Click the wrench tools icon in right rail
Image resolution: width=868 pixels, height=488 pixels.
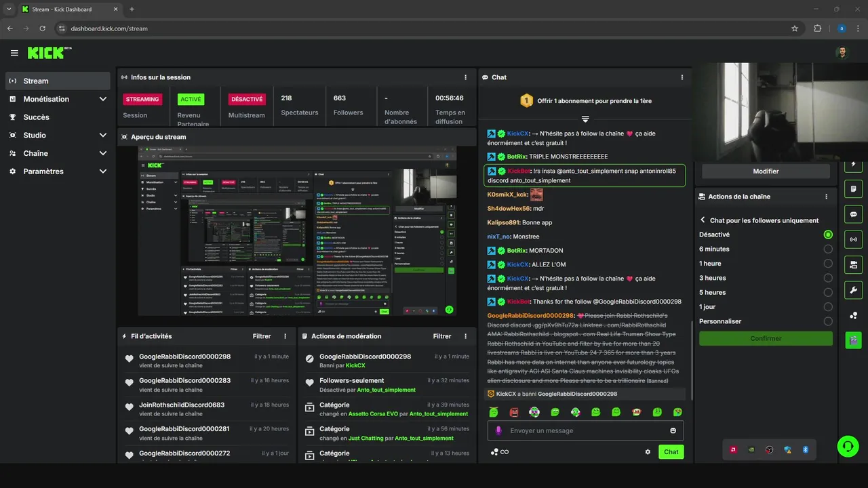[x=854, y=290]
